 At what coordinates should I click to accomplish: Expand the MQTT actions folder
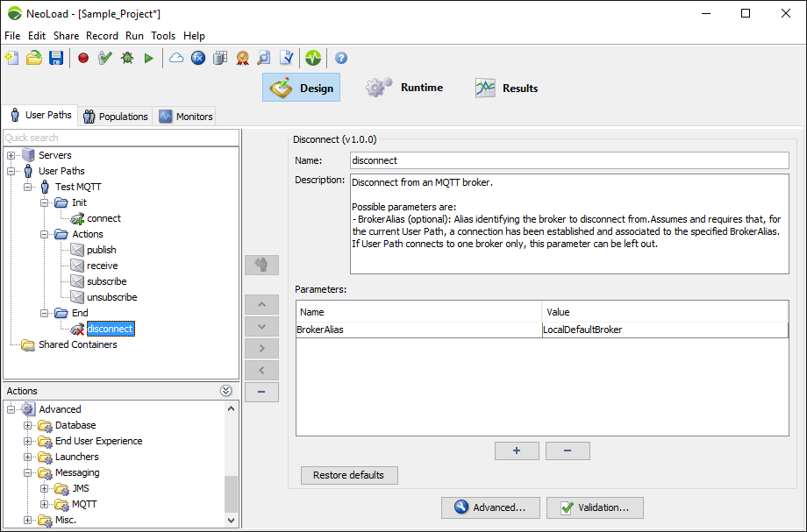pos(44,504)
